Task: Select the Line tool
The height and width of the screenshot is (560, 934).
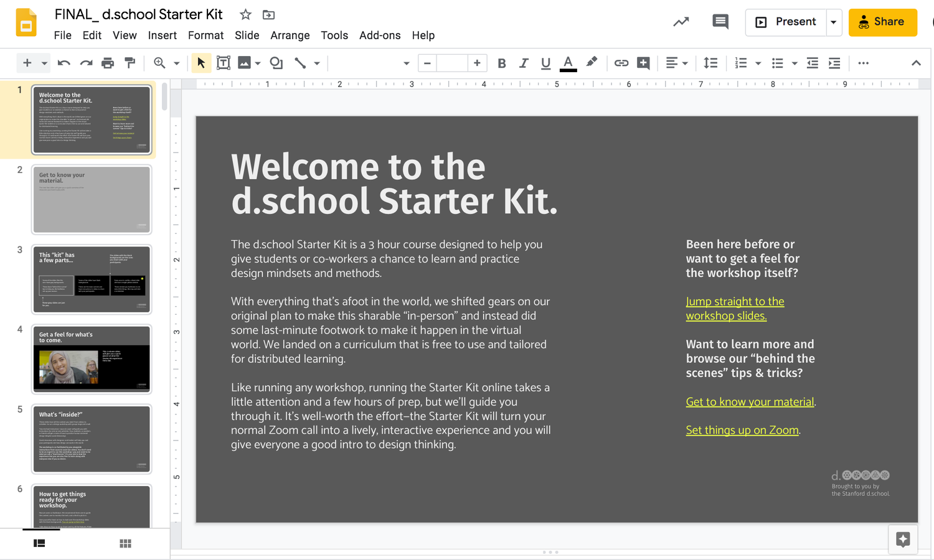Action: pos(301,63)
